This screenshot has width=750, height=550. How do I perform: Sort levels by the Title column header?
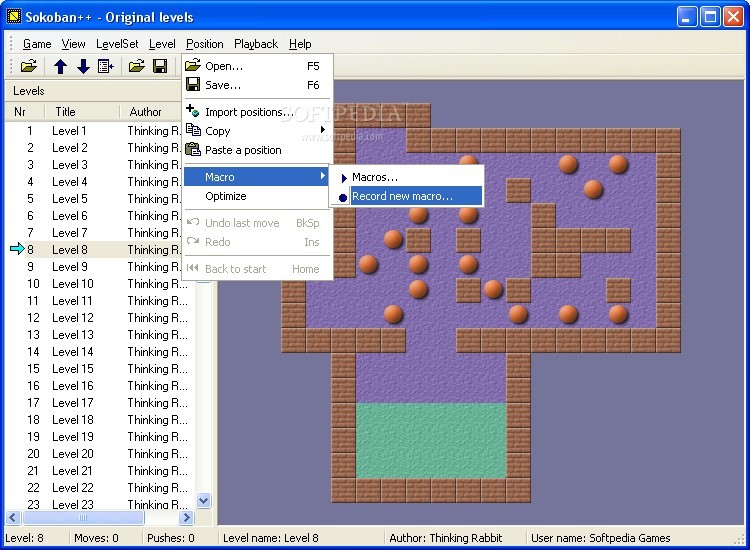tap(82, 112)
